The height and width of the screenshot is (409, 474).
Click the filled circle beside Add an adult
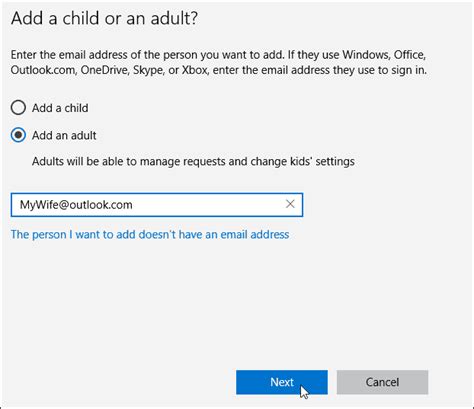[18, 135]
